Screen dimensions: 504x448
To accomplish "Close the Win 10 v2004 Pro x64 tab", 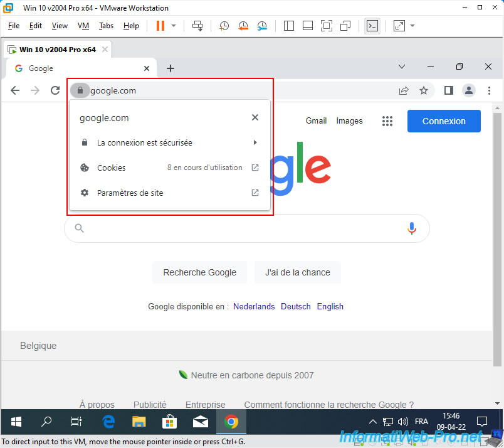I will (105, 49).
